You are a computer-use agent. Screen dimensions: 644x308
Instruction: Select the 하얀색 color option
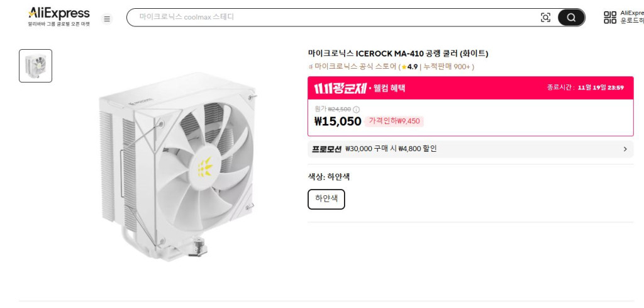[x=326, y=199]
